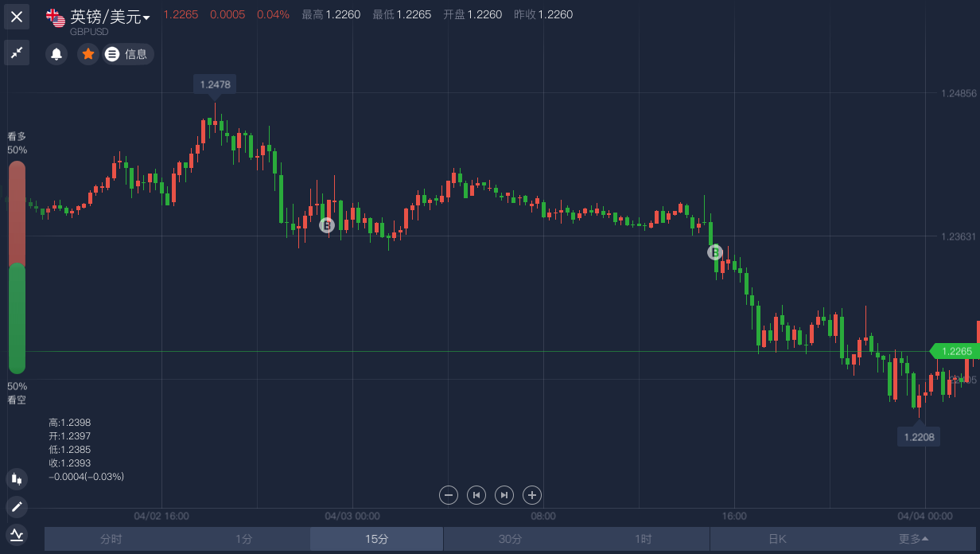Jump to earliest data with skip-back button
The width and height of the screenshot is (980, 554).
476,495
